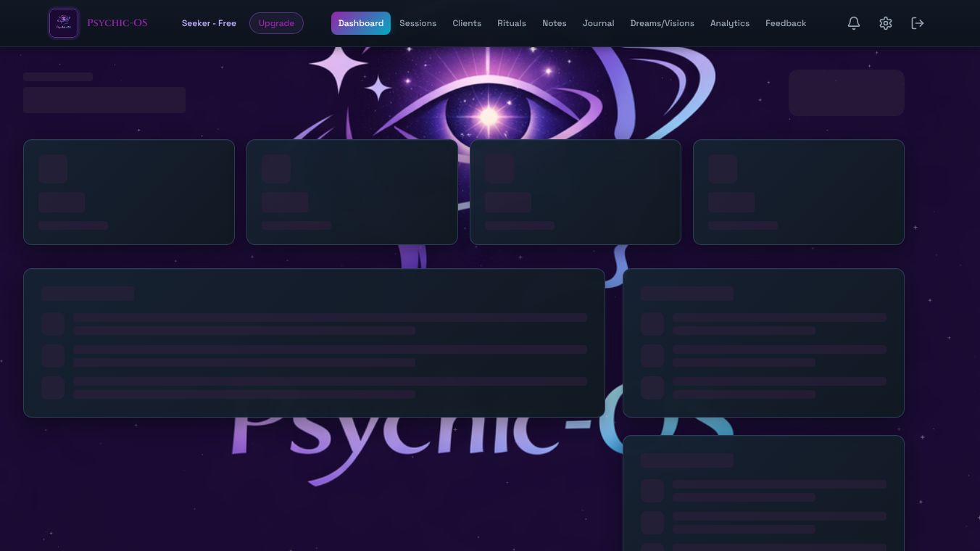Click the Psychic-OS logo icon

pyautogui.click(x=64, y=23)
